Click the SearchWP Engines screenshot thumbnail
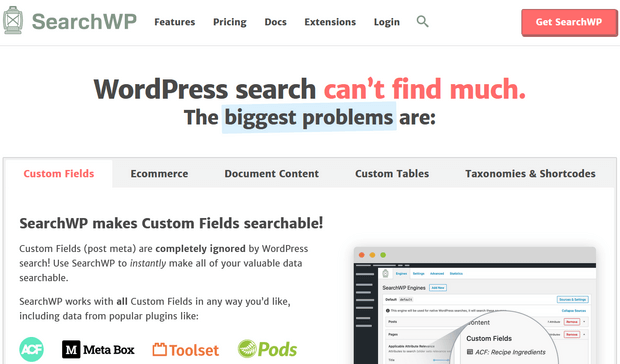 pos(474,306)
